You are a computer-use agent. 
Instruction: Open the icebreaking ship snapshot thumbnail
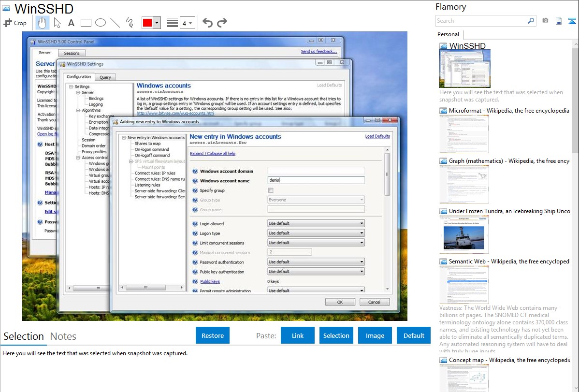pyautogui.click(x=464, y=234)
